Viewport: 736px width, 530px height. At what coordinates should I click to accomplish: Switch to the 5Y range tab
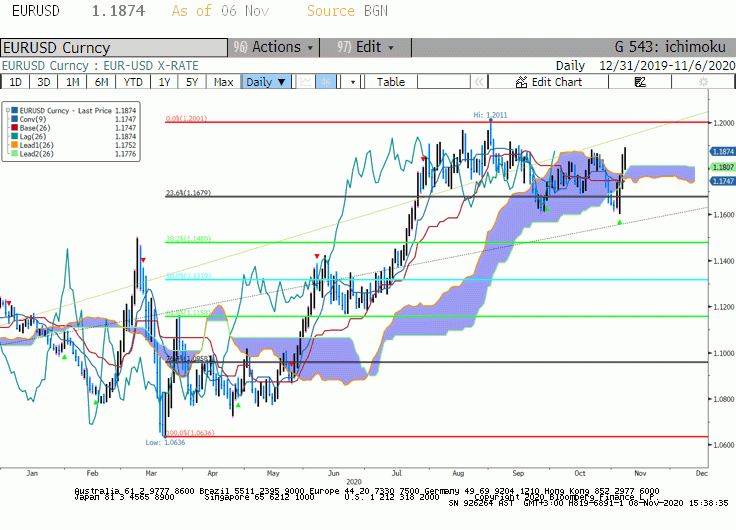192,82
